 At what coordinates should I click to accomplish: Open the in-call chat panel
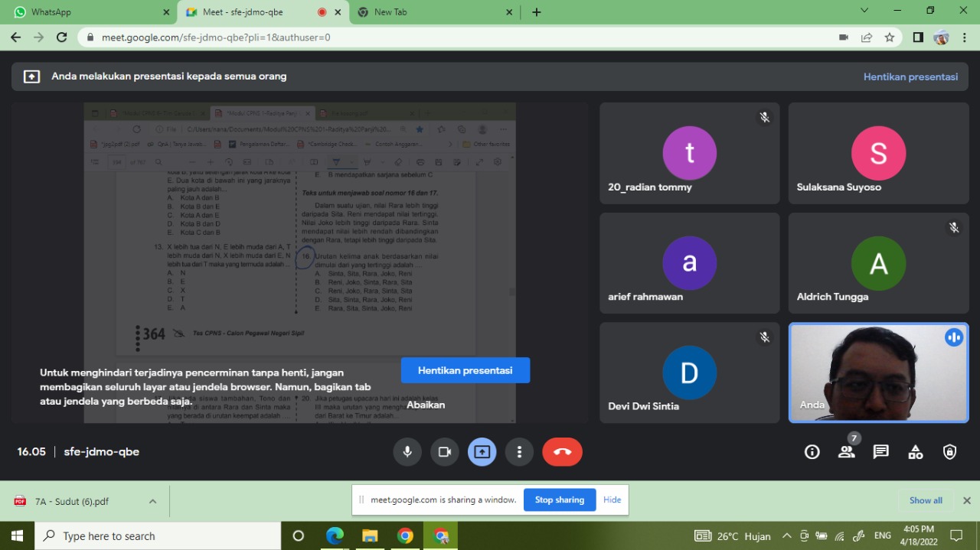[x=880, y=452]
